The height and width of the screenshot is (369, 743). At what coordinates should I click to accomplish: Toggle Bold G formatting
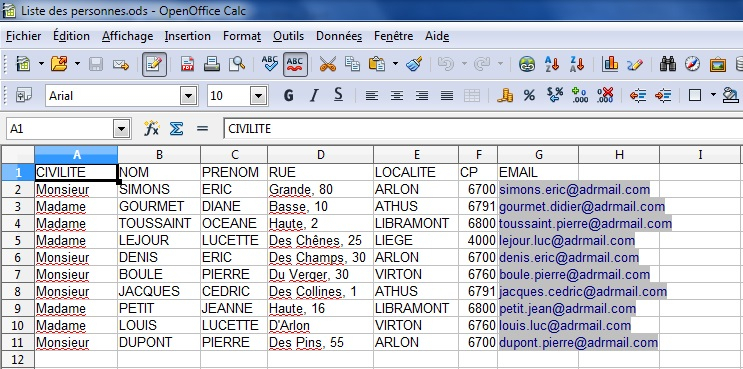[x=288, y=96]
